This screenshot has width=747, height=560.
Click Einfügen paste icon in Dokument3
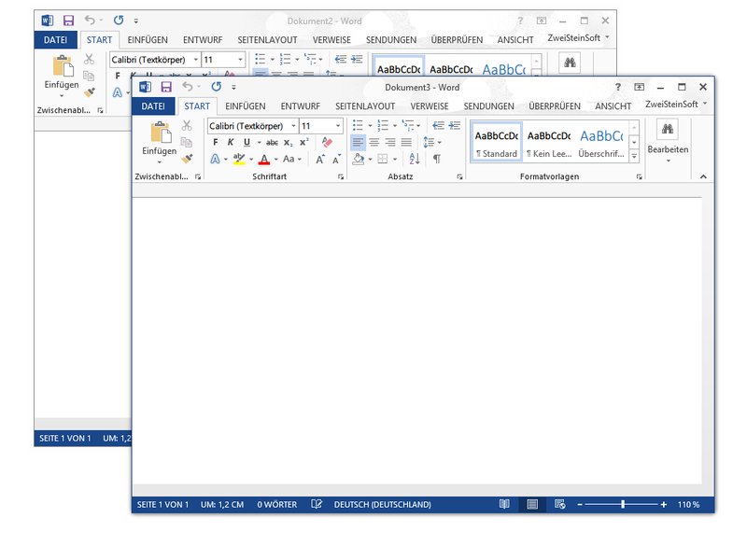[160, 133]
